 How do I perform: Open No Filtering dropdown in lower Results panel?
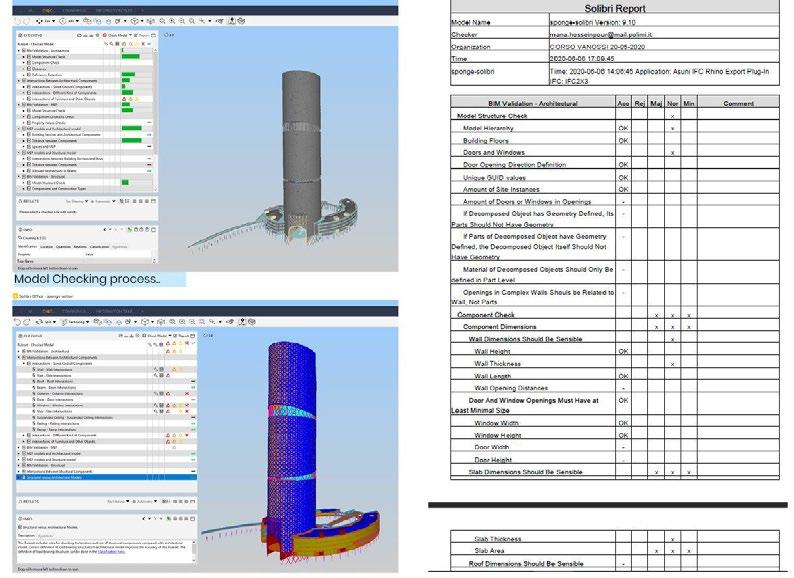pos(118,502)
